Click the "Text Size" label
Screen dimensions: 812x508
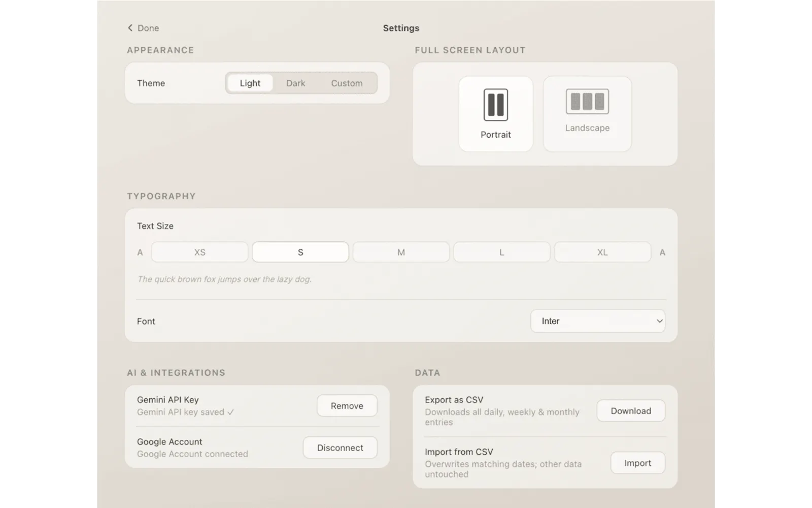click(x=155, y=226)
